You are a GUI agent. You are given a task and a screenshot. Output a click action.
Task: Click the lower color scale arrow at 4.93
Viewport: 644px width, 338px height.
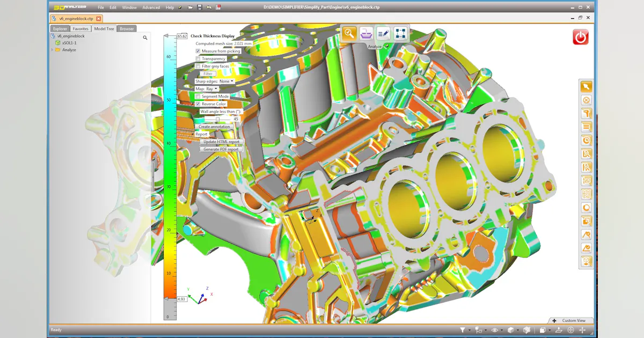(167, 298)
